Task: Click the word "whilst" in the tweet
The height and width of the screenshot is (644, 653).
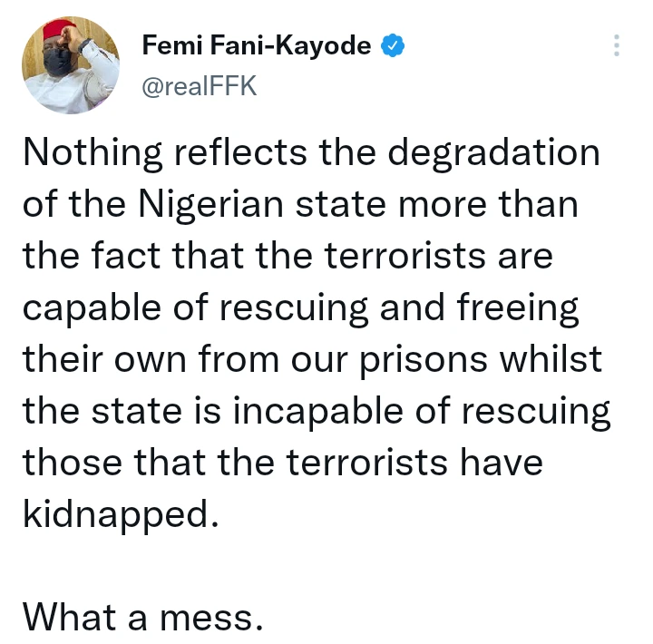Action: click(x=562, y=359)
